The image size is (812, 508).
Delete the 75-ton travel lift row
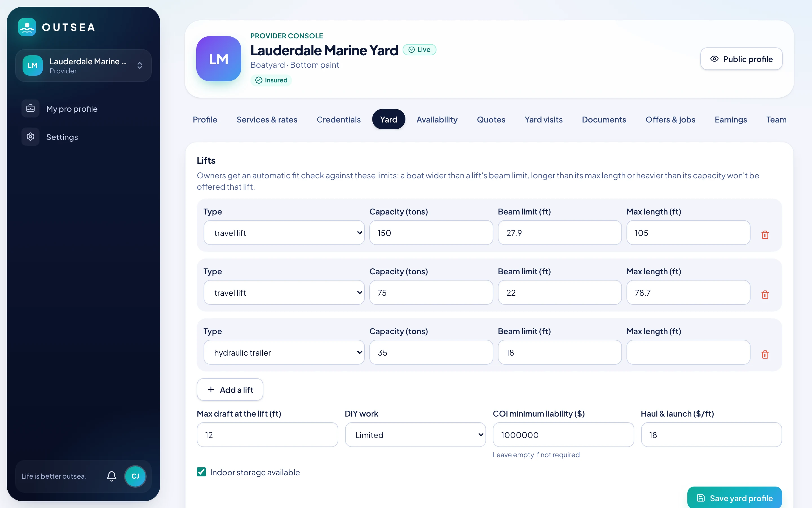765,294
